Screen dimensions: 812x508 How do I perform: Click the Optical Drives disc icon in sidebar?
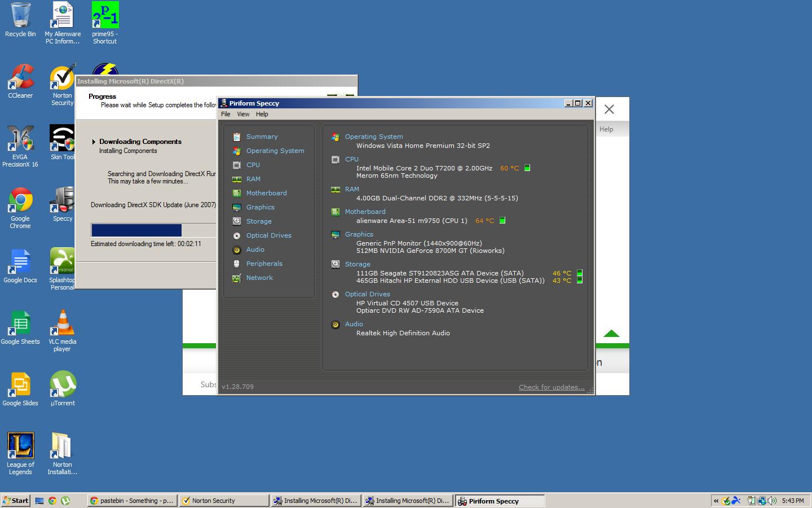click(237, 235)
